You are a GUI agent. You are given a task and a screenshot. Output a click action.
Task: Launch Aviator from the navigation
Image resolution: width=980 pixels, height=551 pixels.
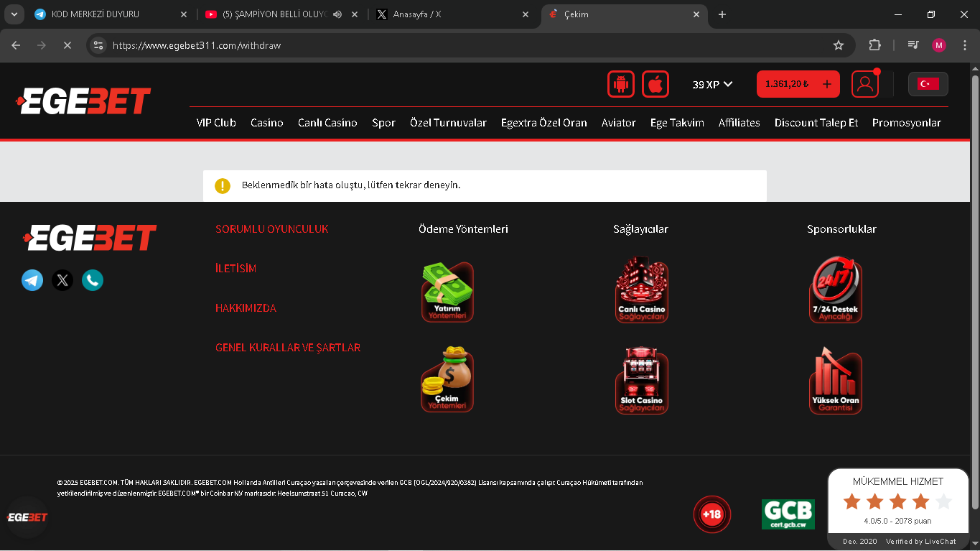pos(619,123)
